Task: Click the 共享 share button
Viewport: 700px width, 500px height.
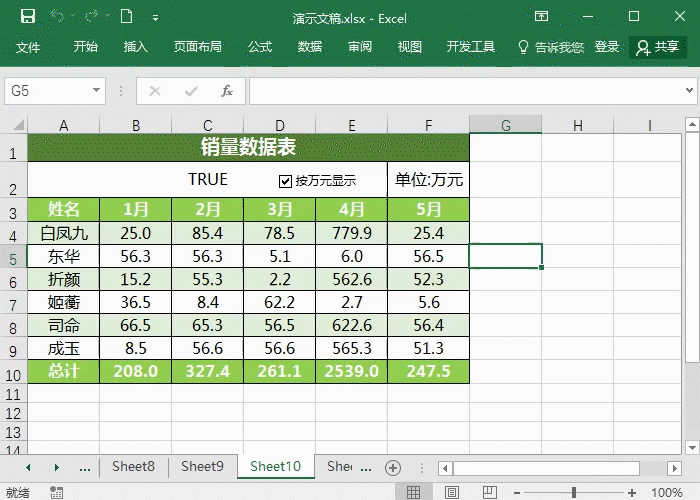Action: tap(658, 47)
